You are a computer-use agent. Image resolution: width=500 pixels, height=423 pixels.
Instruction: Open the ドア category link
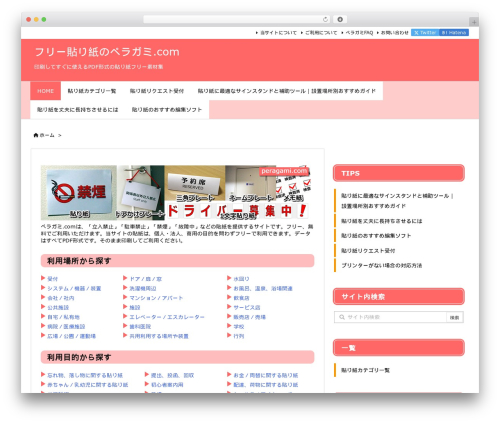[146, 279]
